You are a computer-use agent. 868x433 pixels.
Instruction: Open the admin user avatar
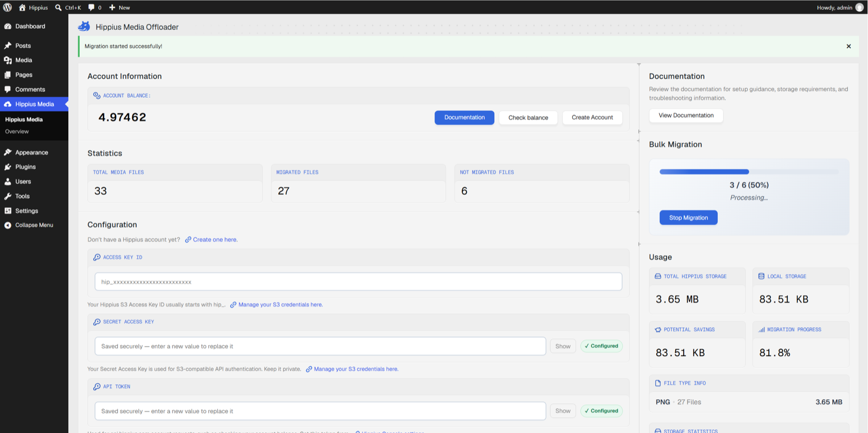pos(859,8)
